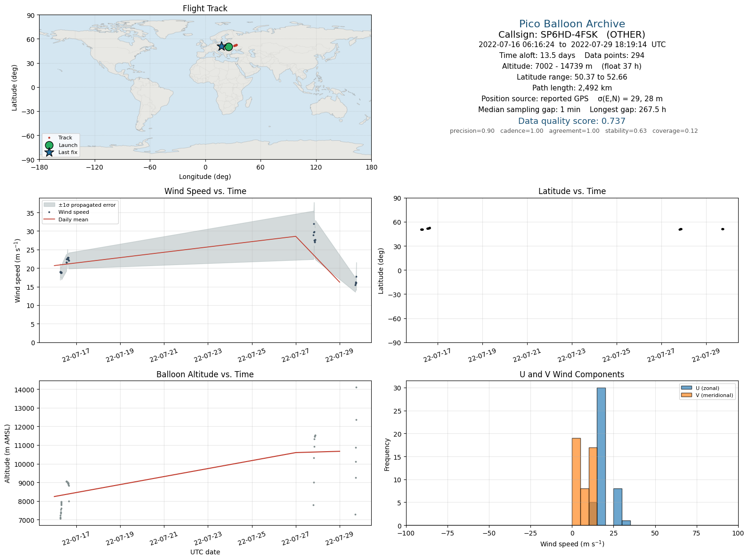The height and width of the screenshot is (560, 749).
Task: Click the "14000" tick on the altitude axis
Action: coord(26,390)
